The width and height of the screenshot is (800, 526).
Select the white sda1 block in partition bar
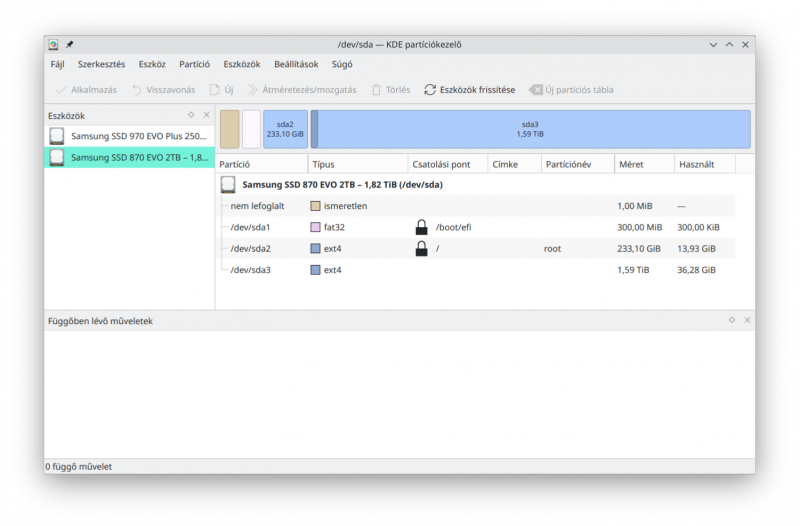point(251,129)
